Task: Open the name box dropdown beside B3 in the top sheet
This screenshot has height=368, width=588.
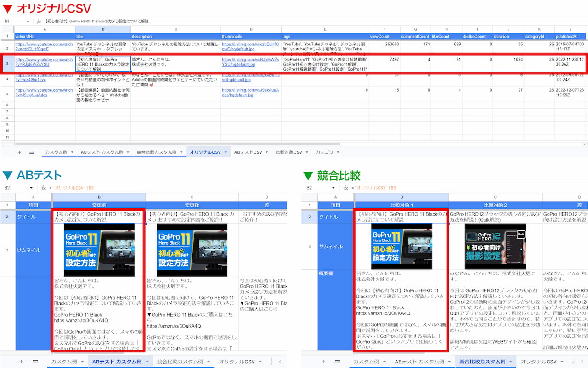Action: coord(28,21)
